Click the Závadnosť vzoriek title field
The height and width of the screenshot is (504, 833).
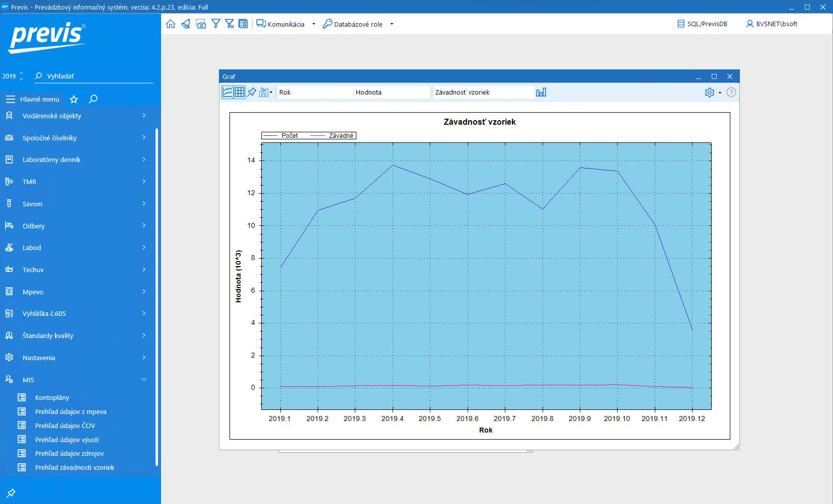(x=483, y=92)
